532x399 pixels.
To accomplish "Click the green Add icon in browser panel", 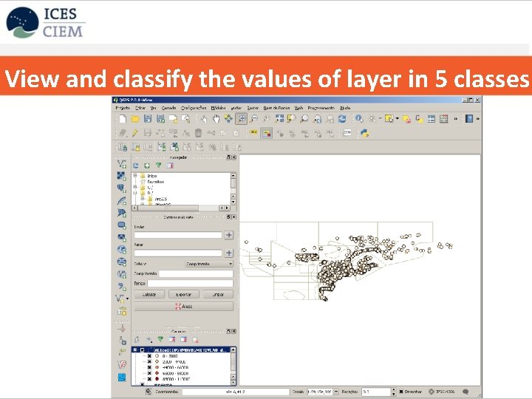I will (x=147, y=166).
